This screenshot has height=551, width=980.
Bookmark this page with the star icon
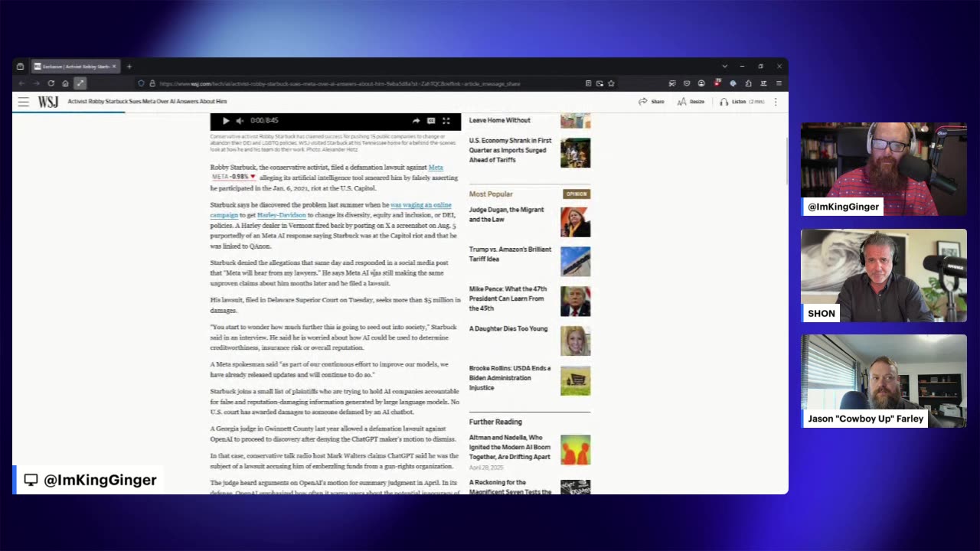click(611, 83)
